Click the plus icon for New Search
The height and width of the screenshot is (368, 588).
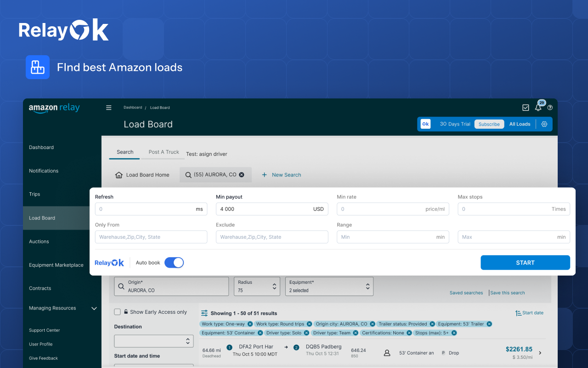coord(264,175)
